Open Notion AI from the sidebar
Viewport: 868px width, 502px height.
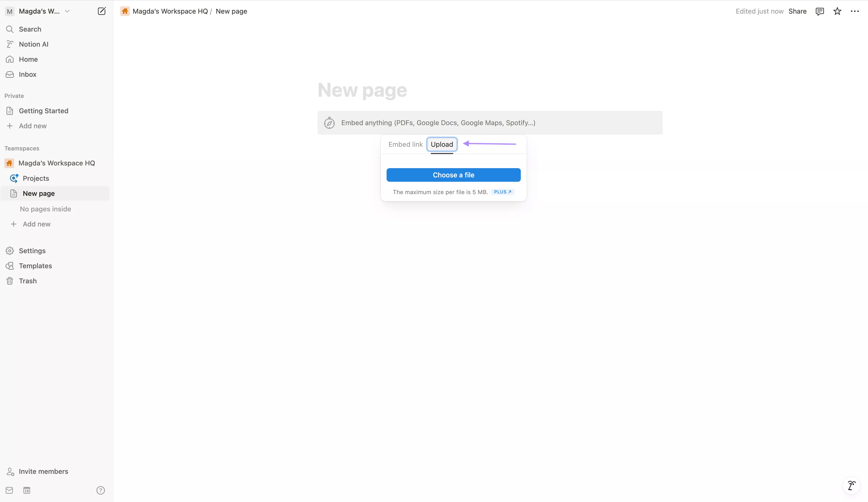[x=33, y=44]
